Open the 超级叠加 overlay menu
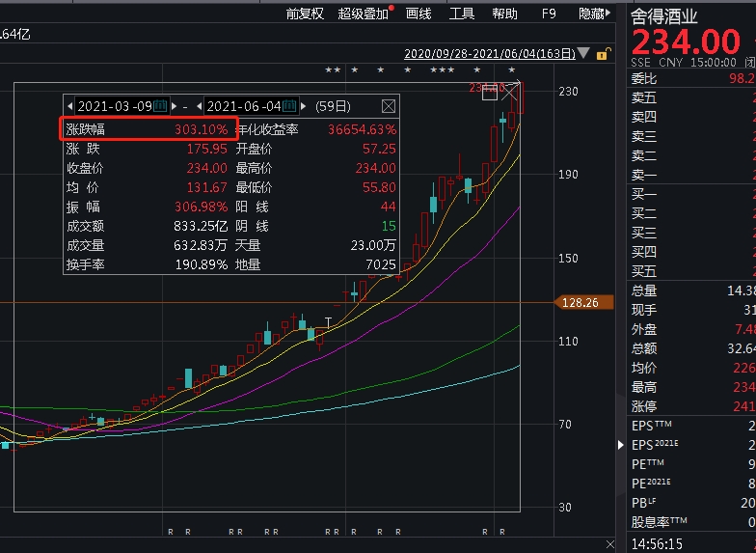This screenshot has width=756, height=553. click(363, 14)
